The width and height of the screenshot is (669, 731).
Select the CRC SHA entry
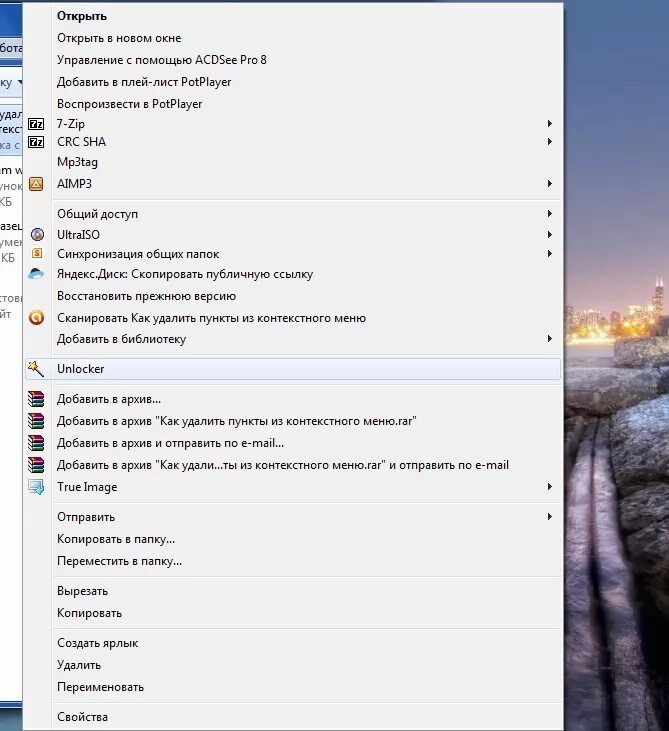point(293,142)
